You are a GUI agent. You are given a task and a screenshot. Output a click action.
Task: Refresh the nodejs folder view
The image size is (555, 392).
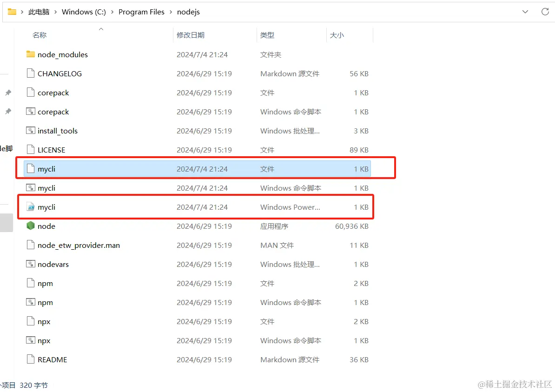click(545, 12)
